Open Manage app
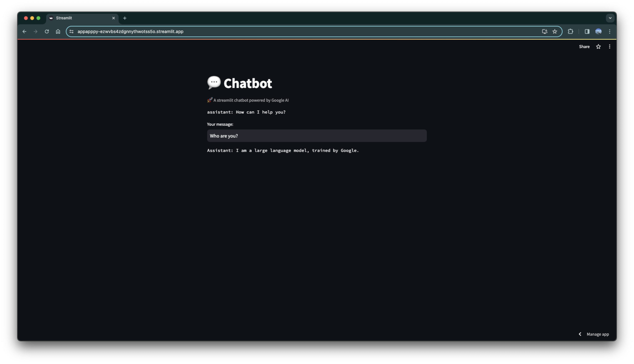The image size is (634, 364). click(x=598, y=334)
